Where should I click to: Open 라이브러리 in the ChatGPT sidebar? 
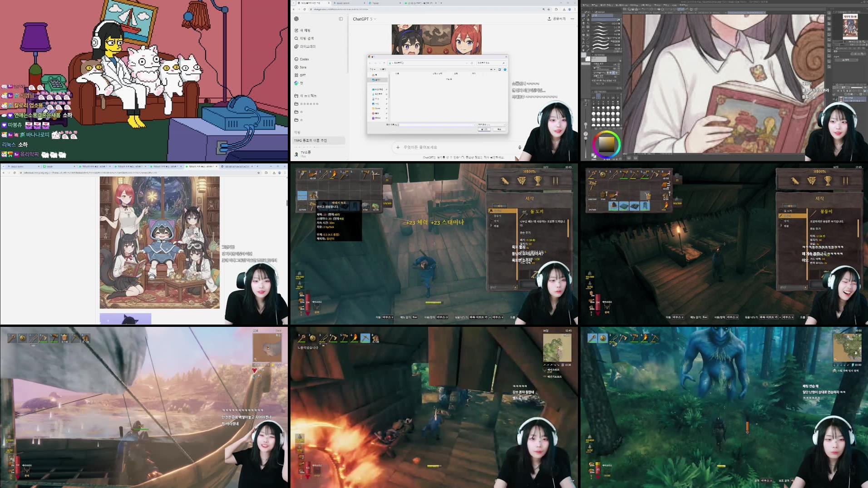click(x=305, y=46)
